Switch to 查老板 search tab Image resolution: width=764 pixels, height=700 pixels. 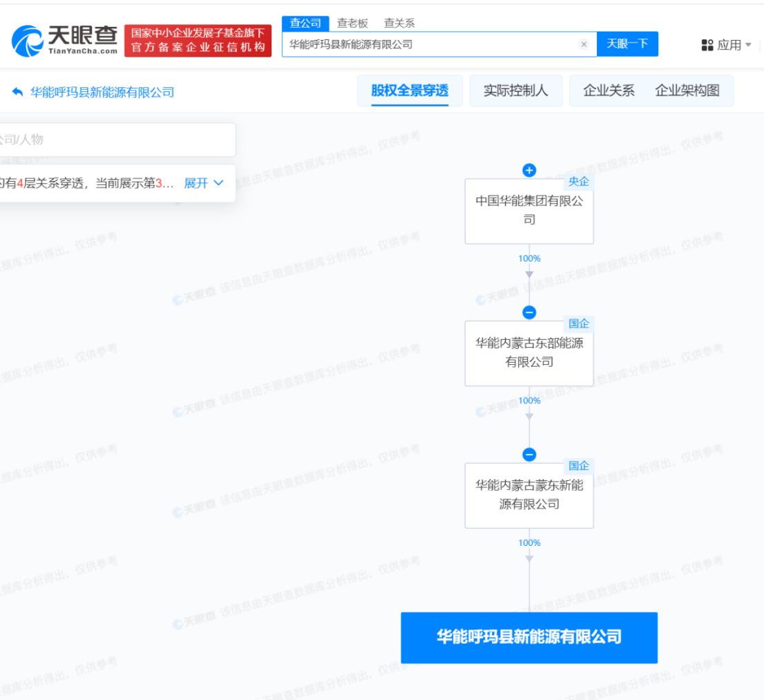352,23
